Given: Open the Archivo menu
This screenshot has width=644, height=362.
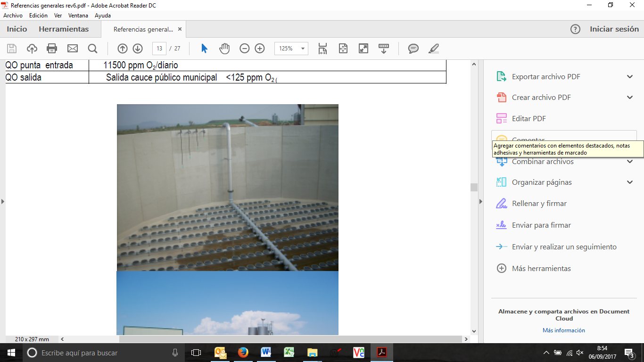Looking at the screenshot, I should (x=13, y=16).
